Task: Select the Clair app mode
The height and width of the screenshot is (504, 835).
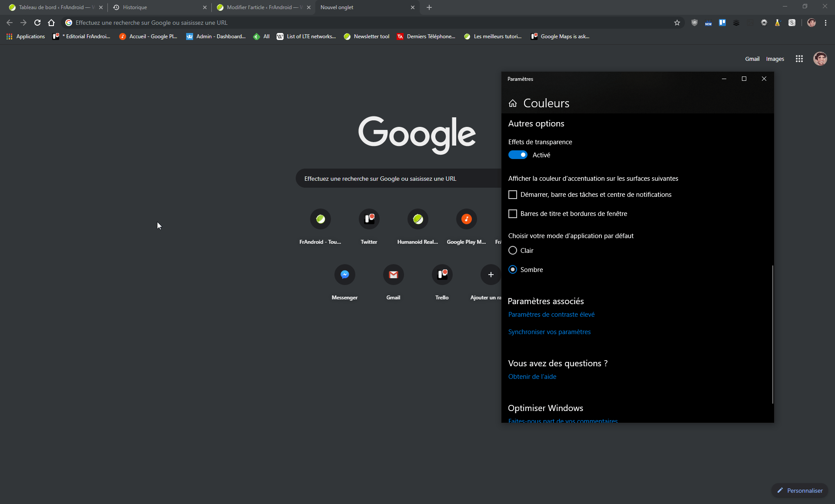Action: tap(513, 251)
